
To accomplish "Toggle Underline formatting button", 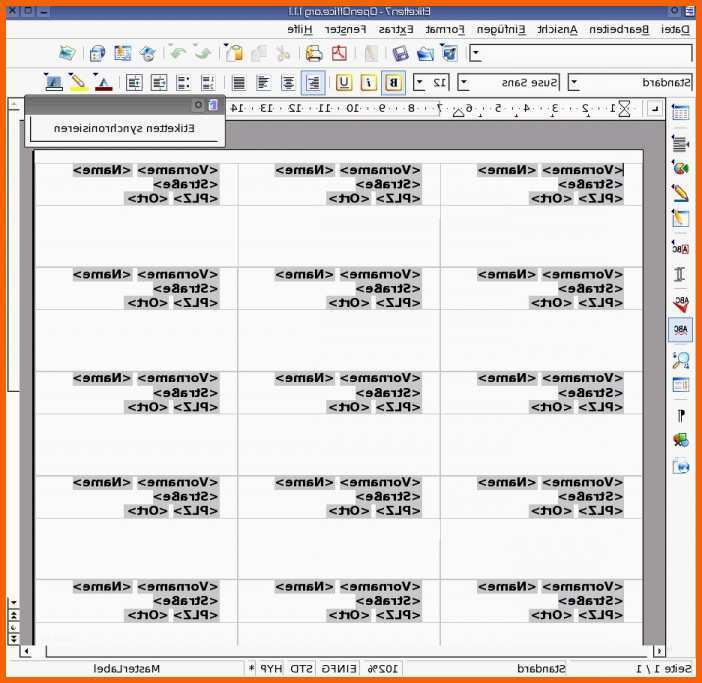I will click(344, 83).
